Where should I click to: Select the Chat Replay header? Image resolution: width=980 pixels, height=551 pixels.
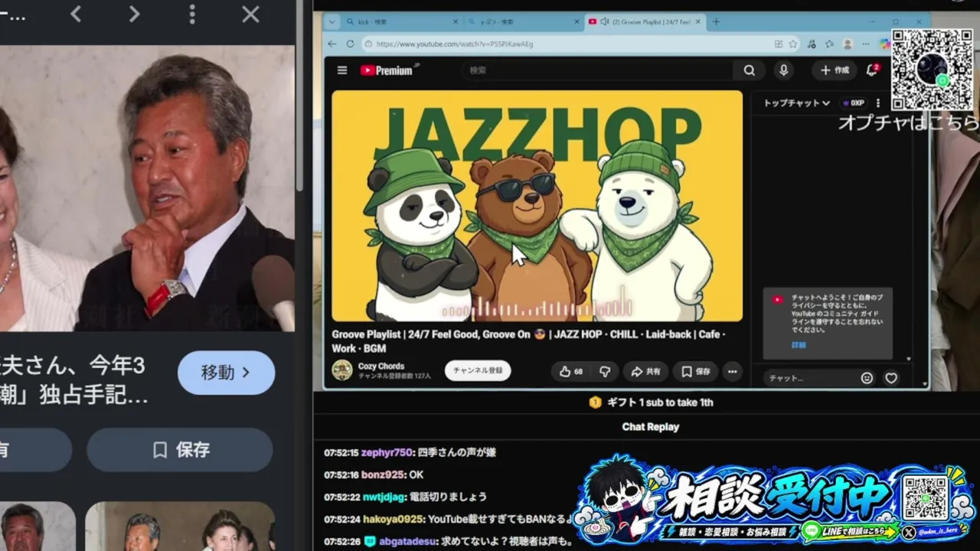point(651,427)
